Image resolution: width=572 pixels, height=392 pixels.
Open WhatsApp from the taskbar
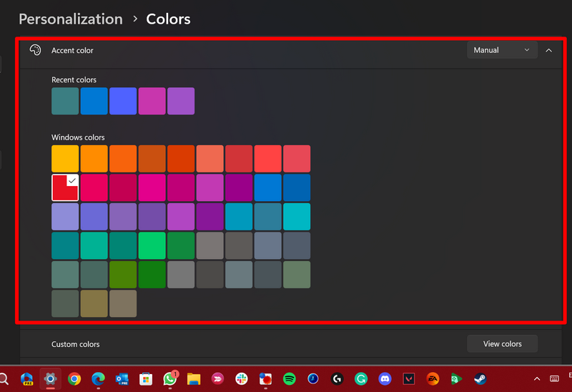coord(169,378)
